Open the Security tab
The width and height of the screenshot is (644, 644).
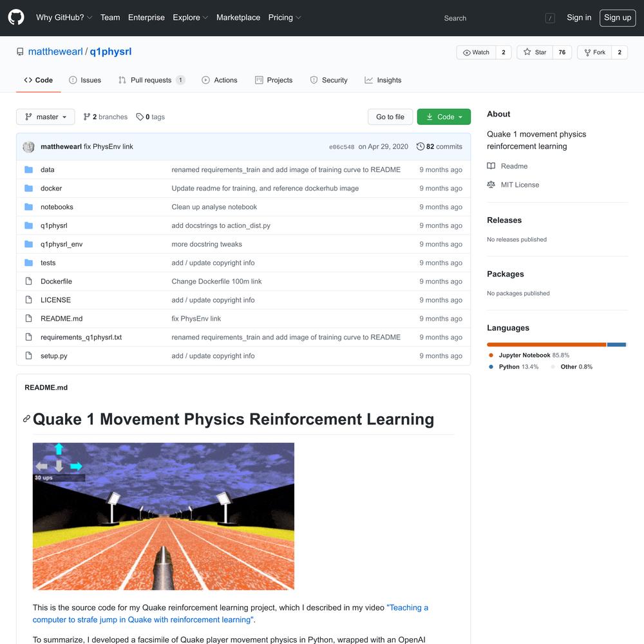[x=328, y=80]
